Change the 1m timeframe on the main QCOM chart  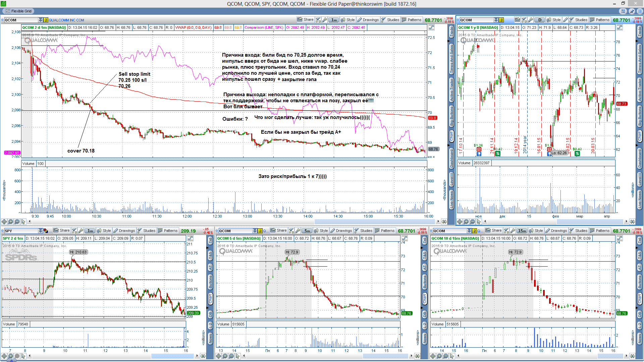[334, 20]
